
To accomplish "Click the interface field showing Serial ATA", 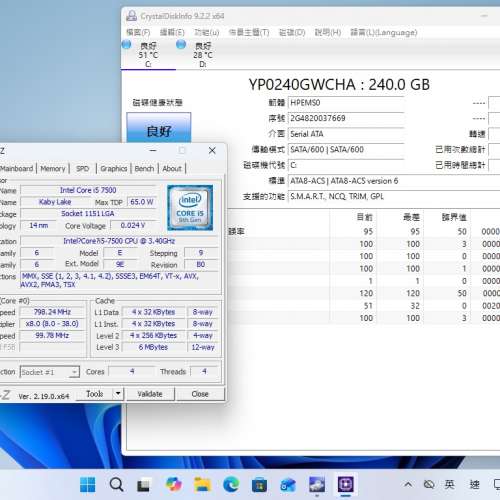I will [346, 134].
